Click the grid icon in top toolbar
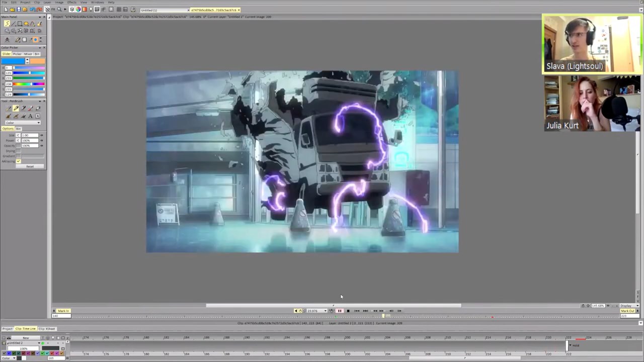Viewport: 644px width, 362px height. [x=119, y=10]
